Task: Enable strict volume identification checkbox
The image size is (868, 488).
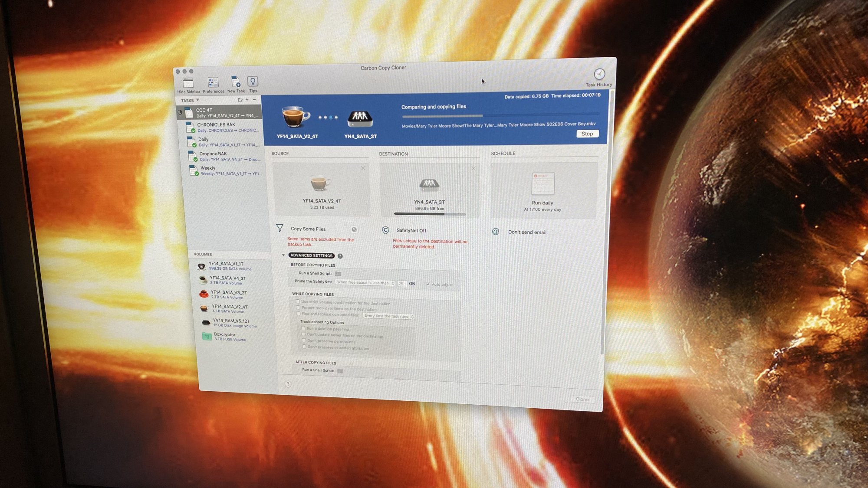Action: coord(298,301)
